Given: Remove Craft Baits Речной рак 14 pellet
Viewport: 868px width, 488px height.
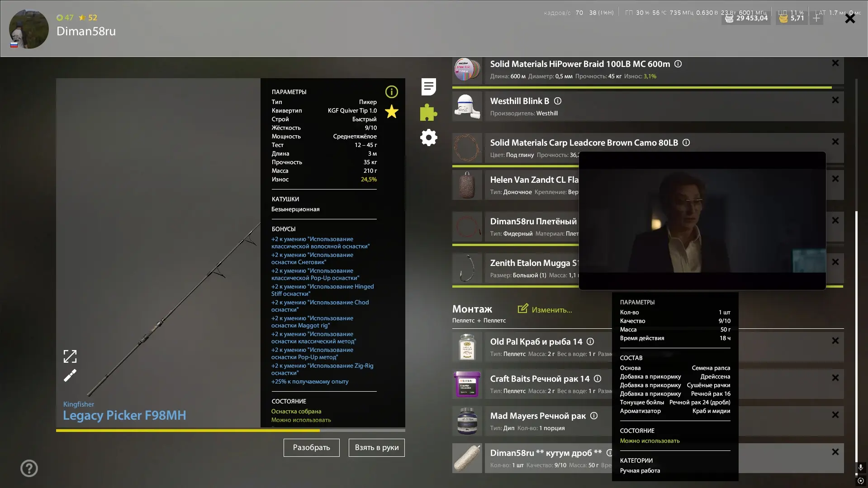Looking at the screenshot, I should (x=835, y=378).
